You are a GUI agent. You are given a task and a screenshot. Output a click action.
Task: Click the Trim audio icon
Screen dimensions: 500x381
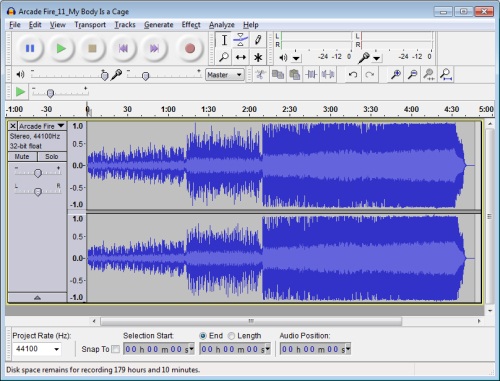(x=311, y=74)
